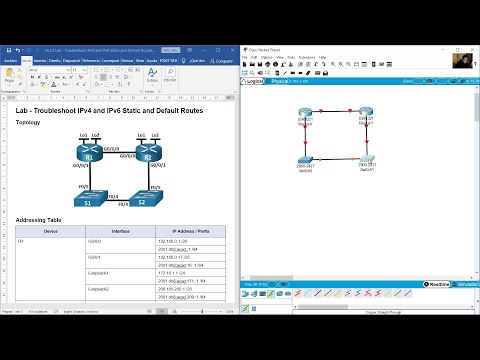Click Switch0 in the workspace
The width and height of the screenshot is (480, 360).
(305, 160)
